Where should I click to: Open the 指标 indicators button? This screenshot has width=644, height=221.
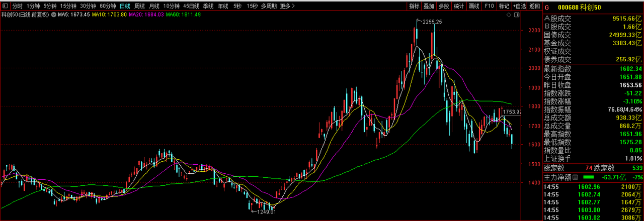(414, 6)
